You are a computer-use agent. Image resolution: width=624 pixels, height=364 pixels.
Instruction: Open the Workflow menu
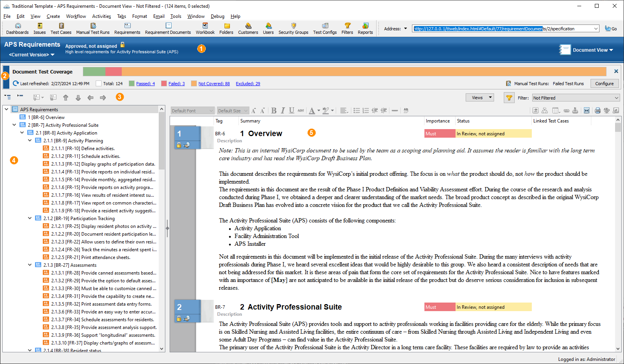tap(76, 16)
